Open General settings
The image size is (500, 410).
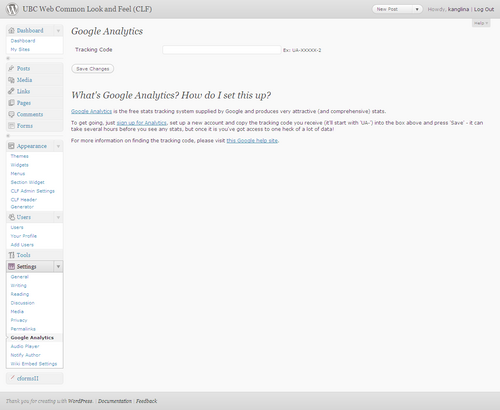coord(20,277)
